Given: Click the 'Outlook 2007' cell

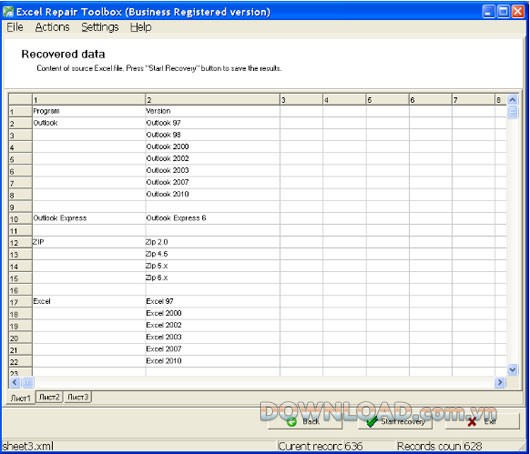Looking at the screenshot, I should pos(213,183).
